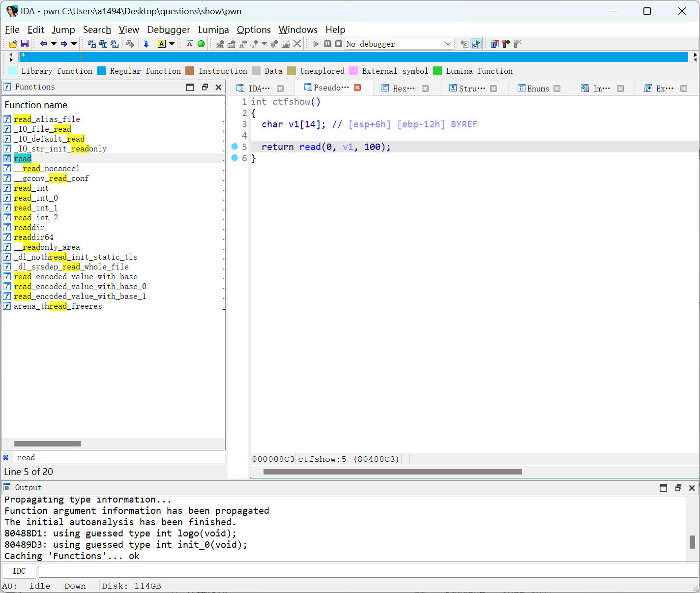The width and height of the screenshot is (700, 593).
Task: Click the add breakpoint traffic light icon
Action: (506, 44)
